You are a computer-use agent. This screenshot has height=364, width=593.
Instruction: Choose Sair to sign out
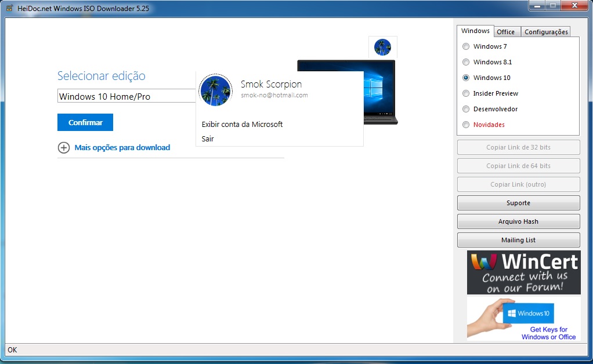click(208, 139)
